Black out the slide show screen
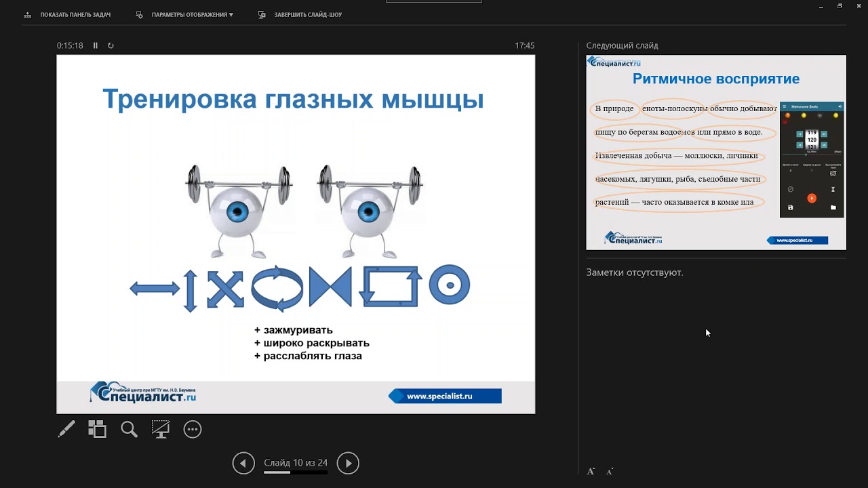Image resolution: width=868 pixels, height=488 pixels. pyautogui.click(x=161, y=429)
